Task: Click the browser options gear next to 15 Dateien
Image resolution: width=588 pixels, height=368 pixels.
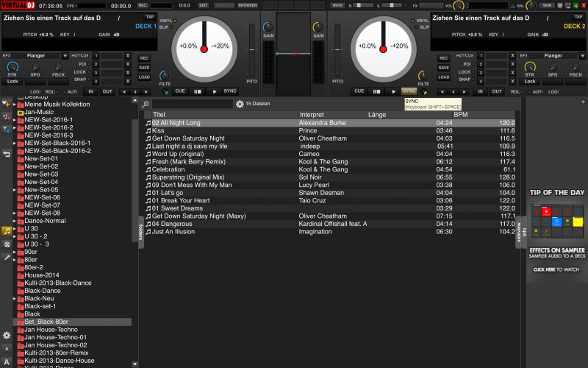Action: (240, 104)
